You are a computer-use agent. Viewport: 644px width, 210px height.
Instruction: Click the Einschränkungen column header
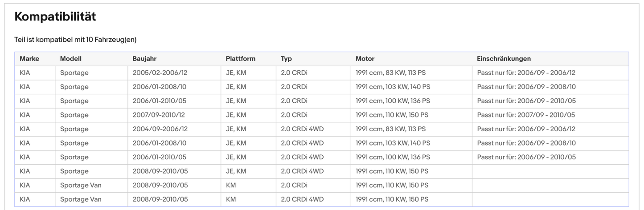(504, 59)
